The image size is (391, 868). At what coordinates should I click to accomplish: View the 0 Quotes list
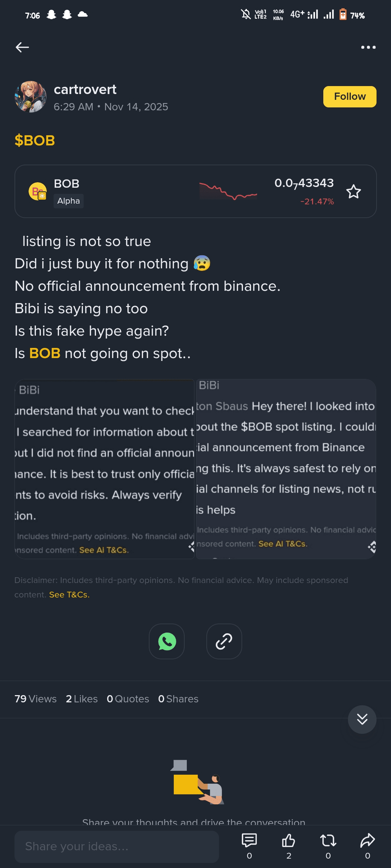pos(128,699)
